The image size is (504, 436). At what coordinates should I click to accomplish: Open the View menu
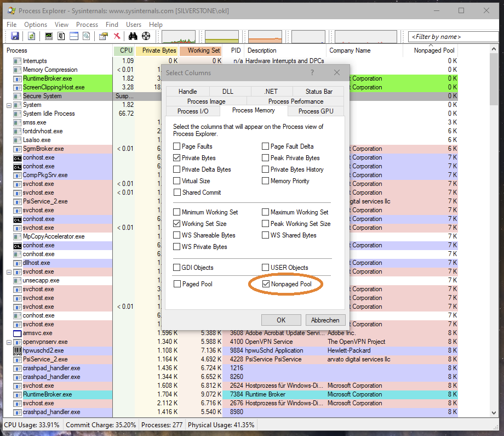point(61,25)
